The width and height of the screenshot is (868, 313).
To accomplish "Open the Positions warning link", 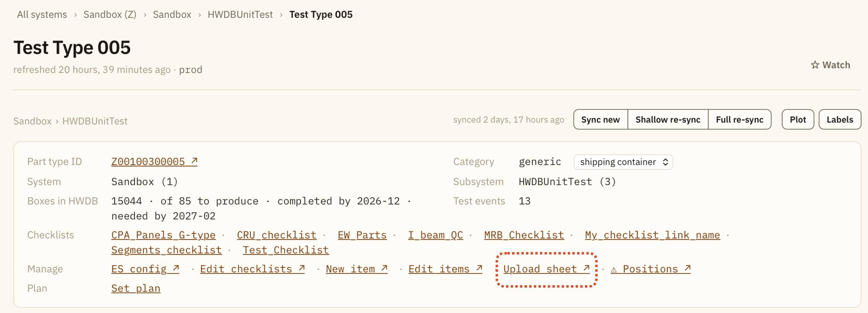I will [x=651, y=269].
